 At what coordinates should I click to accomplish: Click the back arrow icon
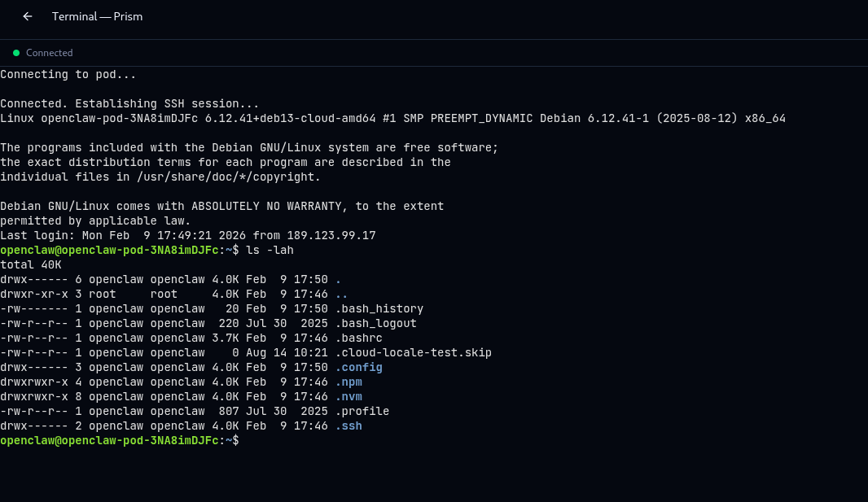pos(27,16)
